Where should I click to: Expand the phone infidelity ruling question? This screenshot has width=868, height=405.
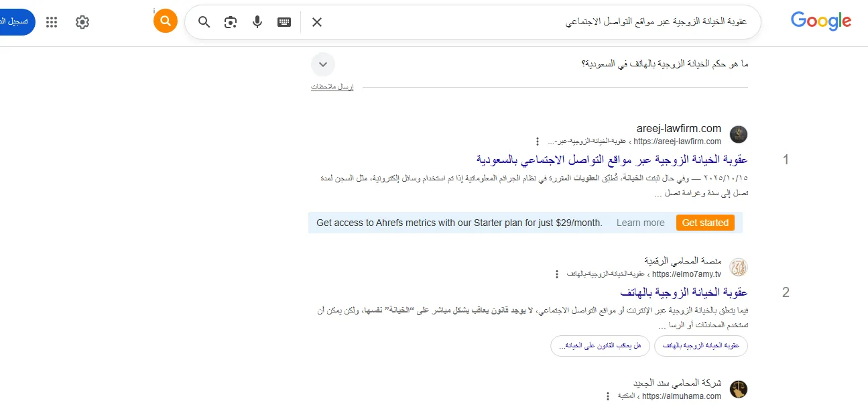(323, 64)
